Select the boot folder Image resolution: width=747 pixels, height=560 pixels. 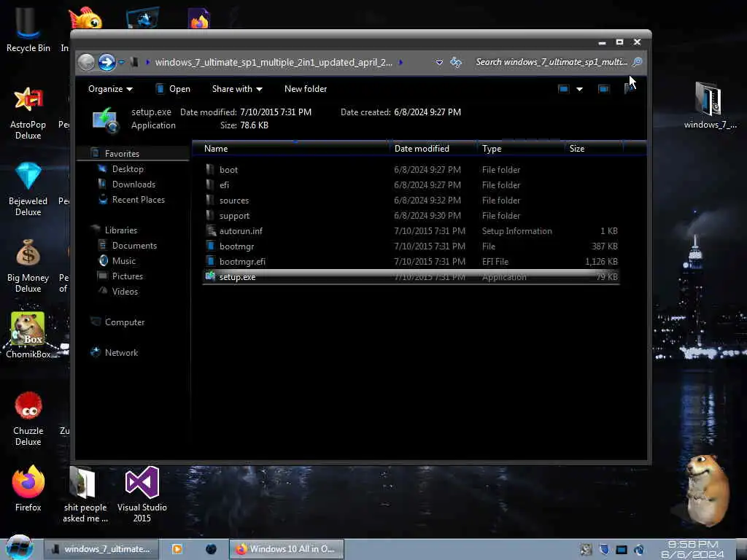pos(411,169)
